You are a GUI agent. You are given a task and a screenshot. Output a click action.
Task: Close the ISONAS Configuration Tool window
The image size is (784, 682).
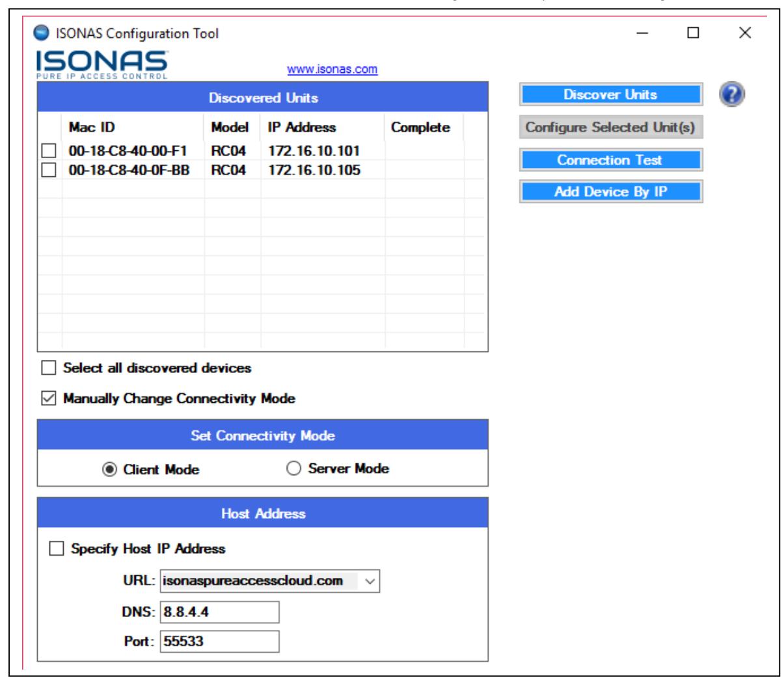point(745,33)
